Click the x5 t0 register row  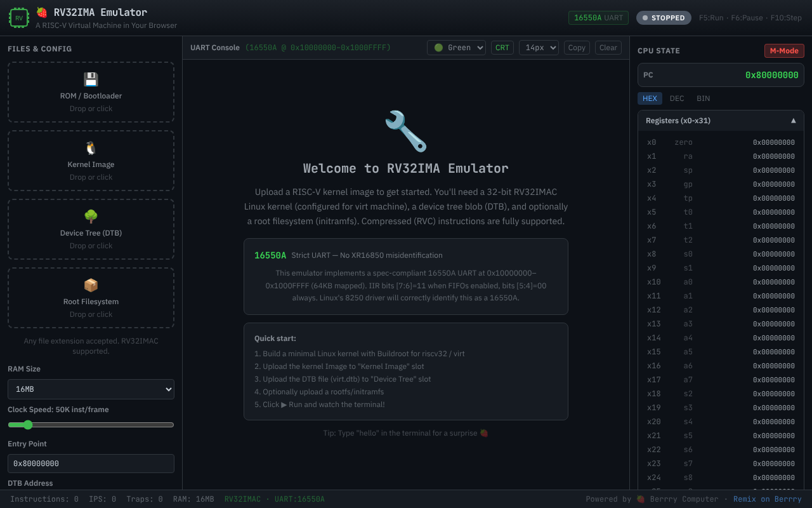(721, 212)
